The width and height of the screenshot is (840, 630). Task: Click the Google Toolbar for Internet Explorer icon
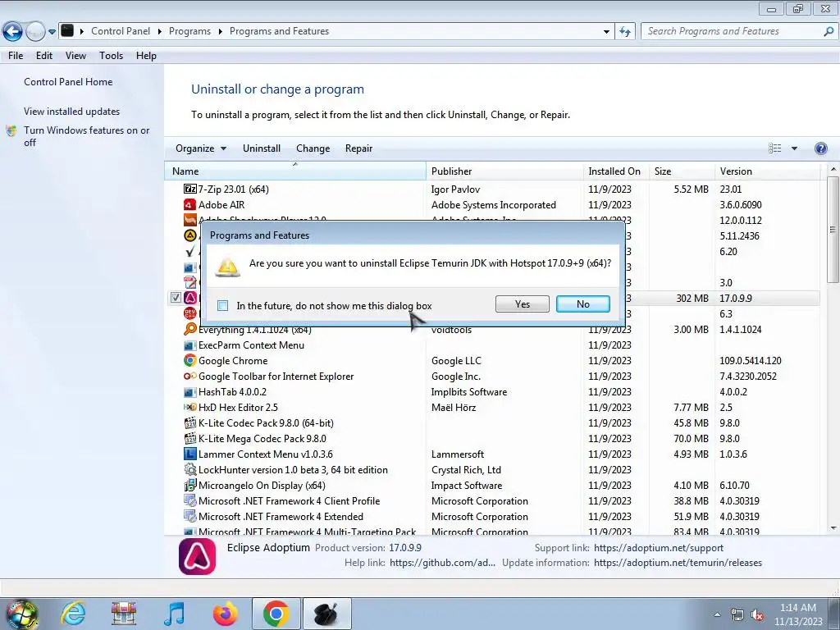[189, 376]
